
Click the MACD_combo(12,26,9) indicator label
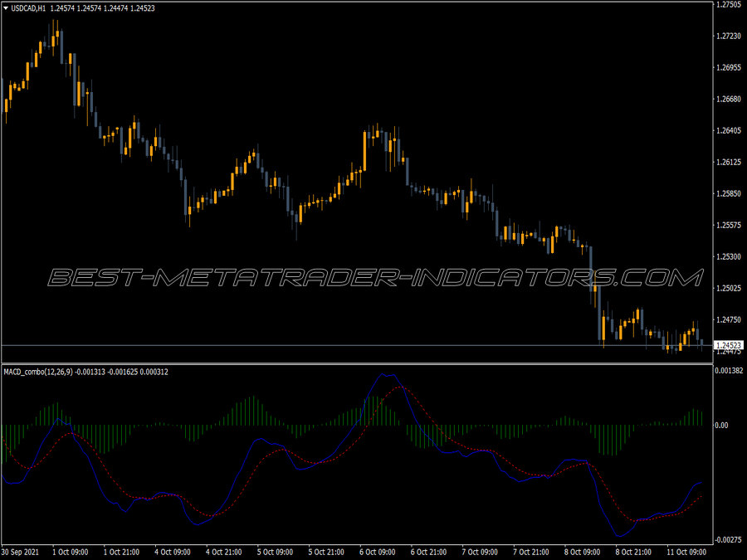pyautogui.click(x=38, y=372)
